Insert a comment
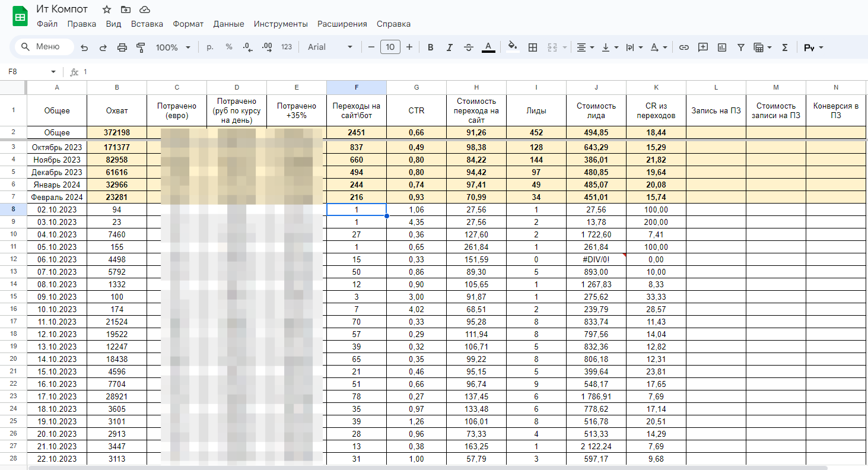This screenshot has height=470, width=868. click(703, 47)
